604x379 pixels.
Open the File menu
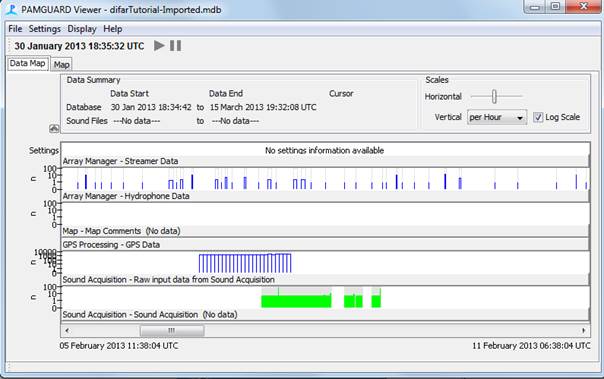(15, 29)
